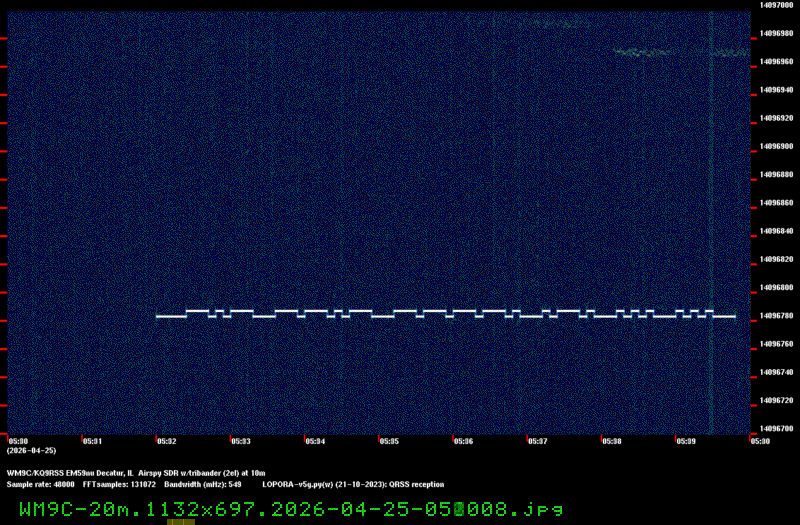Select the 14096700 frequency label

(x=777, y=428)
